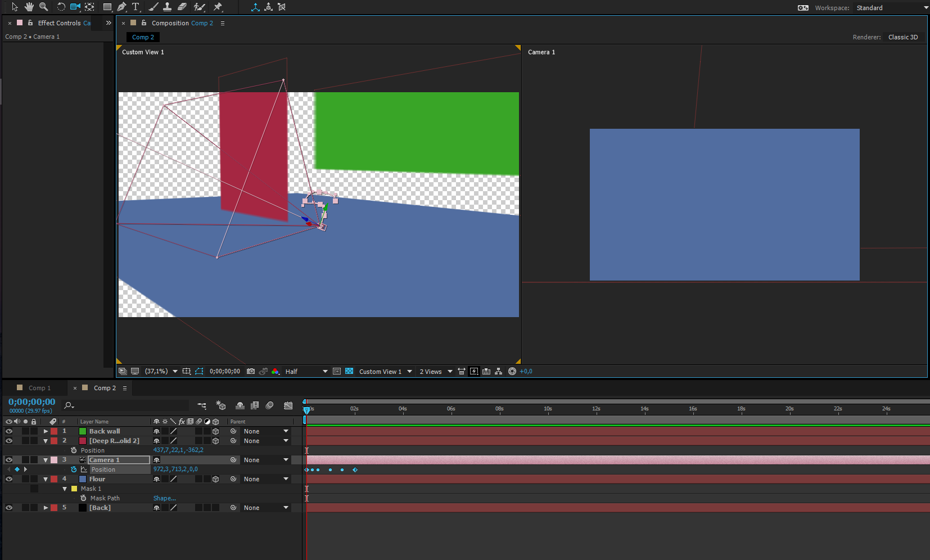Select the Eraser tool
The width and height of the screenshot is (930, 560).
(182, 7)
